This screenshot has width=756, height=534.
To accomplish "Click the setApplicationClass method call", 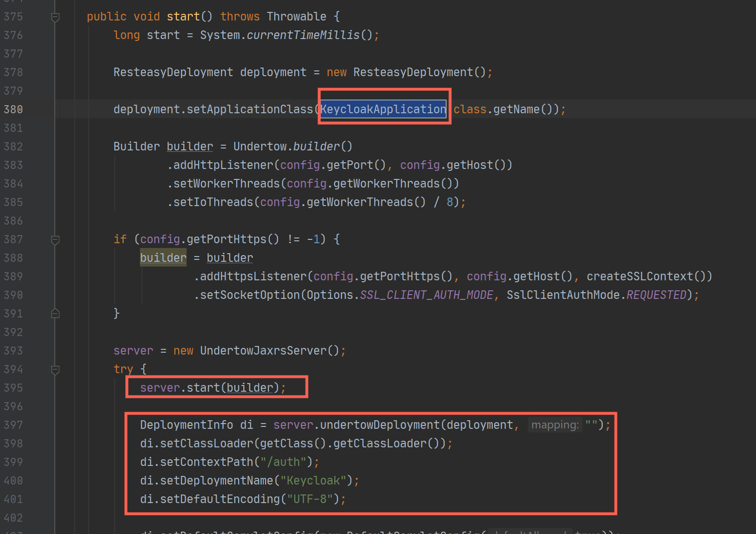I will [250, 109].
